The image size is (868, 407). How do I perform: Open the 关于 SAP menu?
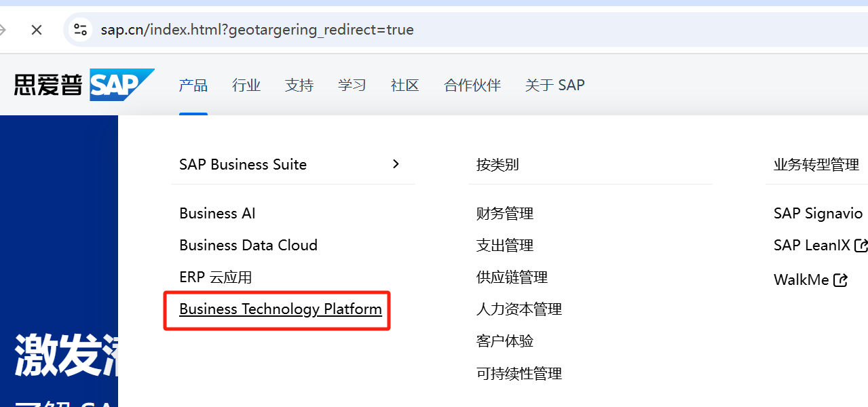point(554,85)
